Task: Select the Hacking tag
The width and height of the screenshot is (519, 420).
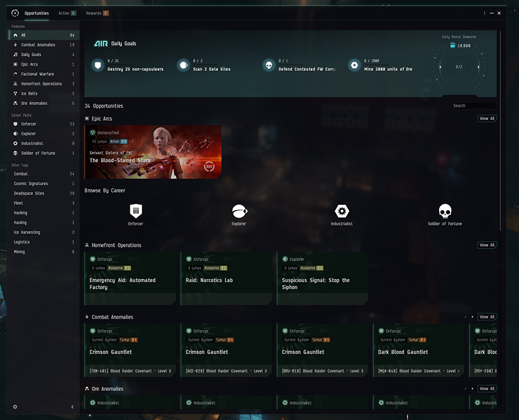Action: [x=44, y=213]
